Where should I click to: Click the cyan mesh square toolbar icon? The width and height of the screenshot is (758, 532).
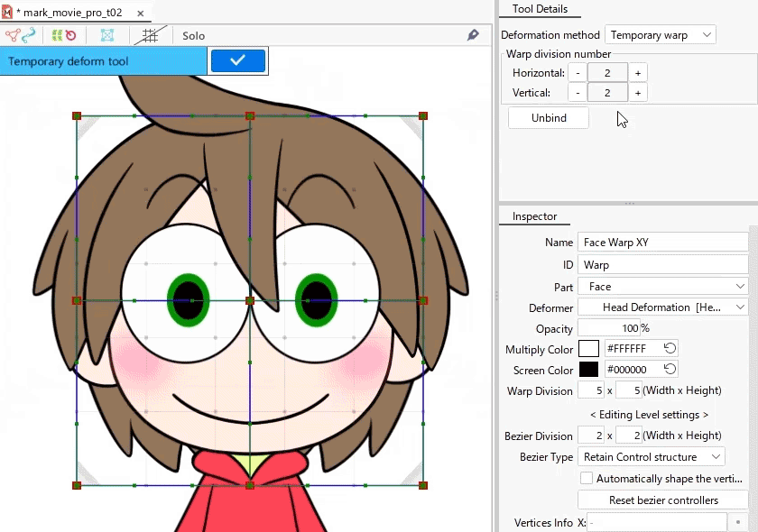(107, 35)
